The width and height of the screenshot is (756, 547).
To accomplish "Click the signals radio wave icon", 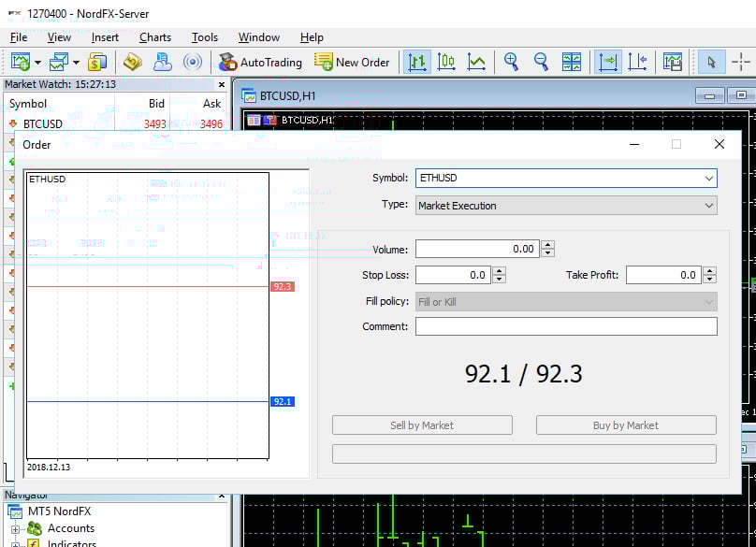I will (193, 62).
